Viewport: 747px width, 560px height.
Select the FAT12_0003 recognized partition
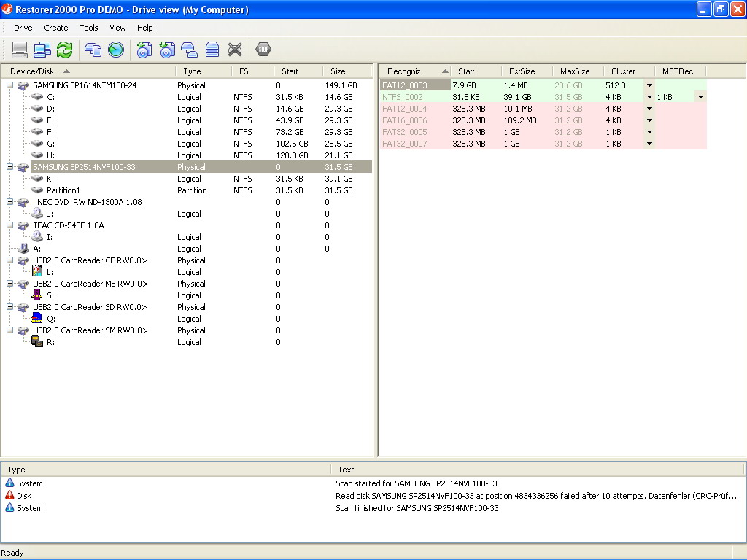tap(415, 85)
